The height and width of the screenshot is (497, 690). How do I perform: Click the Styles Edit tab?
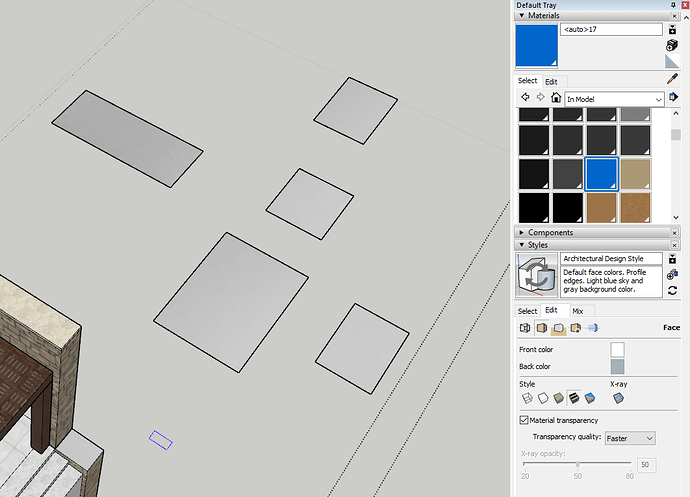click(551, 310)
